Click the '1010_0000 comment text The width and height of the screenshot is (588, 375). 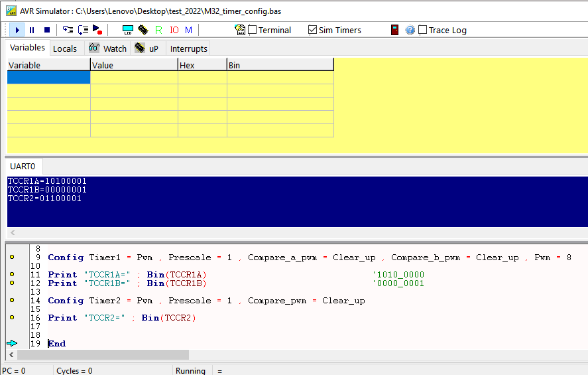(x=398, y=275)
